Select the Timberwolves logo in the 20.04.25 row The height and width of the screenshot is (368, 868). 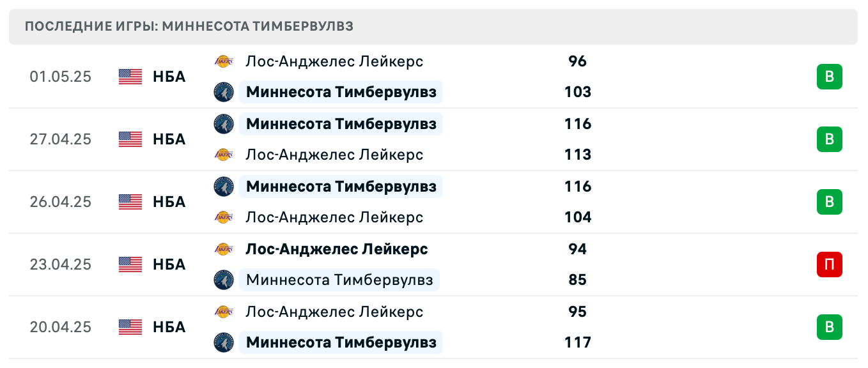coord(224,342)
